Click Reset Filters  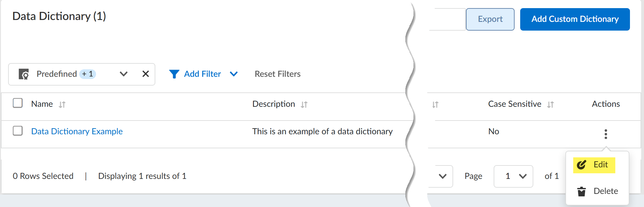pyautogui.click(x=278, y=74)
